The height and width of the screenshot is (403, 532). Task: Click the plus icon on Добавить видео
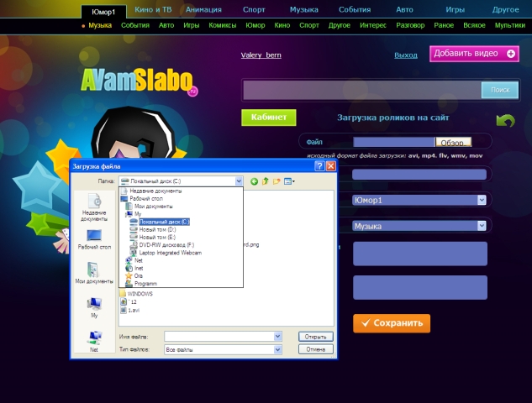[x=511, y=54]
